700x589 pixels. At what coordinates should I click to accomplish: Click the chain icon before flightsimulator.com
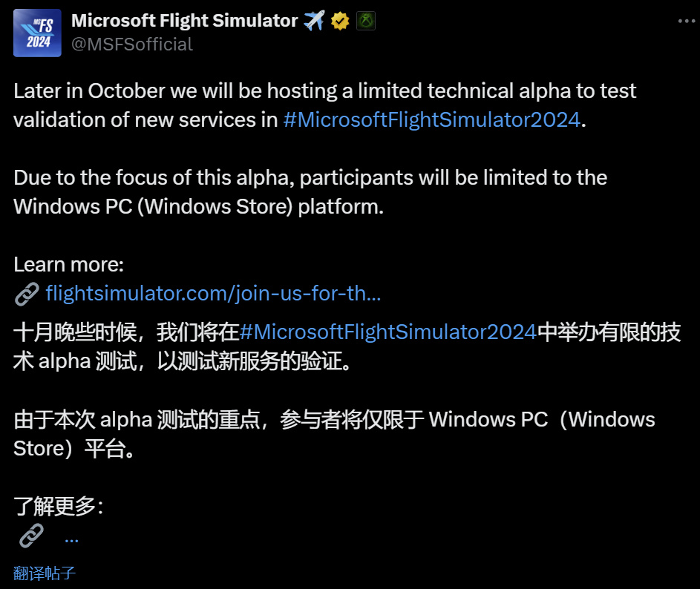(x=27, y=294)
